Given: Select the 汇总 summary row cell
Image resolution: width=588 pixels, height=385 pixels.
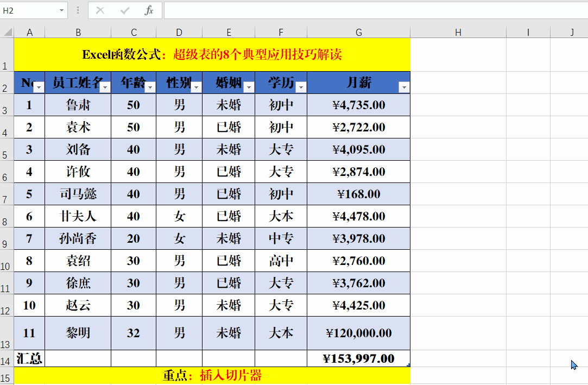Looking at the screenshot, I should [x=29, y=358].
